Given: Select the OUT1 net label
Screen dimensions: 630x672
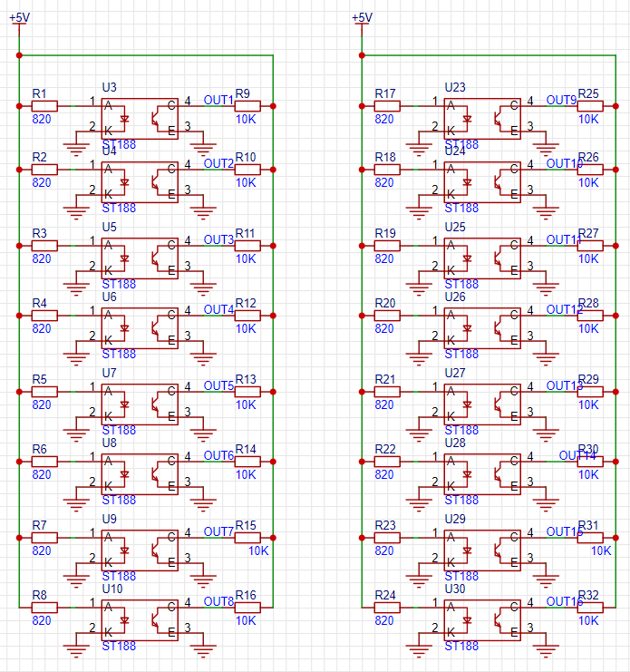Looking at the screenshot, I should pyautogui.click(x=218, y=100).
